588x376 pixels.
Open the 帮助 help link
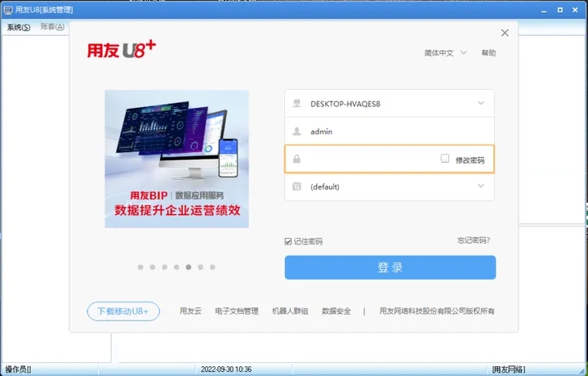click(488, 53)
